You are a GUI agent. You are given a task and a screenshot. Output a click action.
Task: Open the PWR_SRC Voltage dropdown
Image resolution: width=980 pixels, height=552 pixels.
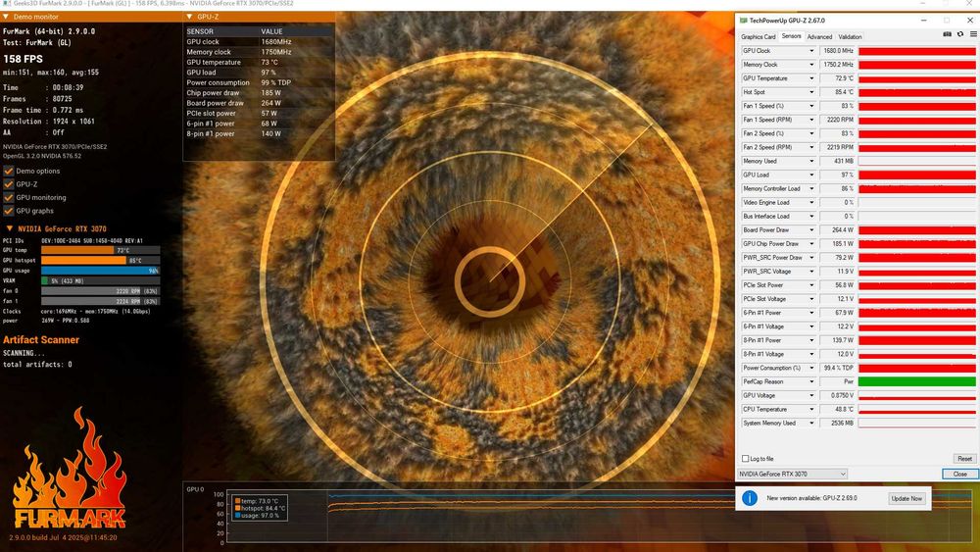pos(811,271)
